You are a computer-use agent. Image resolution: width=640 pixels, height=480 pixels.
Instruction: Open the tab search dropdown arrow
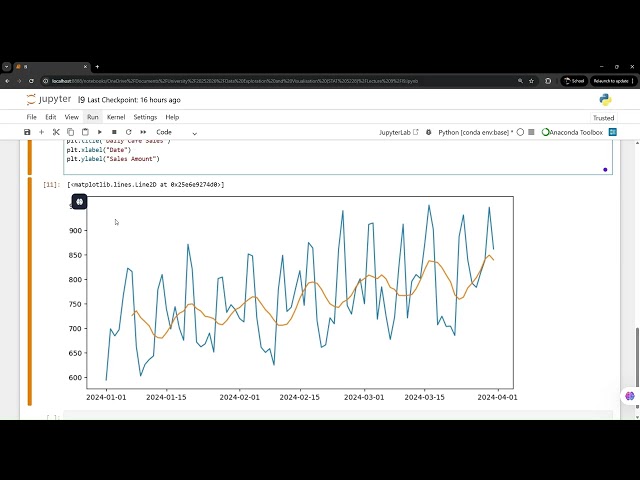(7, 67)
